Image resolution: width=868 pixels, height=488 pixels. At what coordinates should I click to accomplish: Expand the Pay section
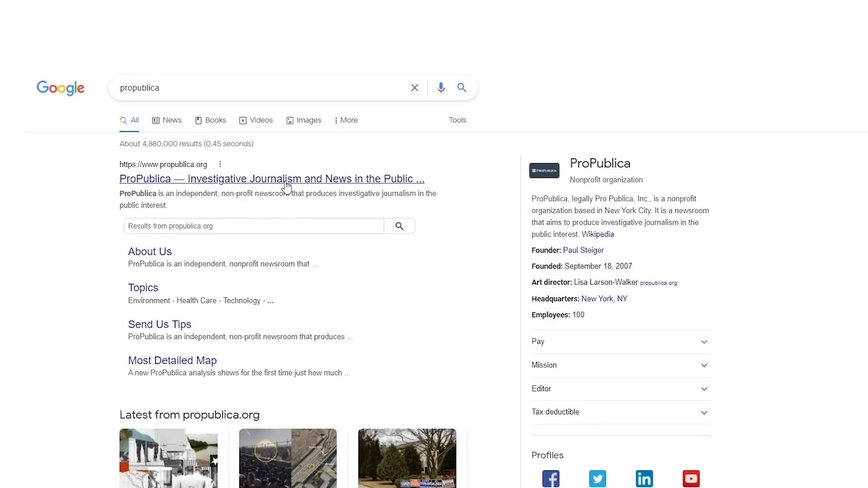[x=620, y=342]
